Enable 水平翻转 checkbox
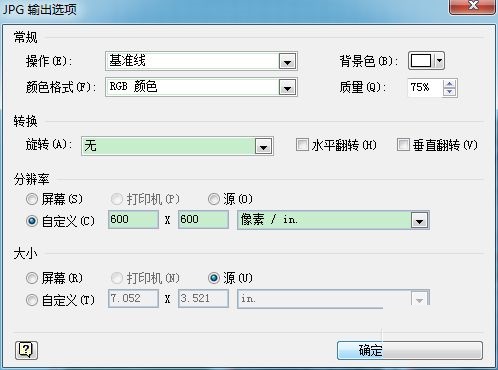This screenshot has width=498, height=370. pos(302,145)
